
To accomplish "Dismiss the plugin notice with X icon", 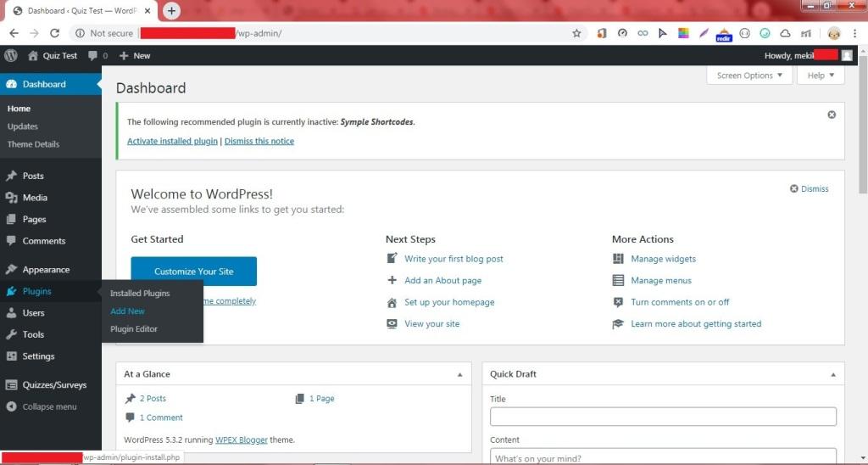I will pos(832,115).
